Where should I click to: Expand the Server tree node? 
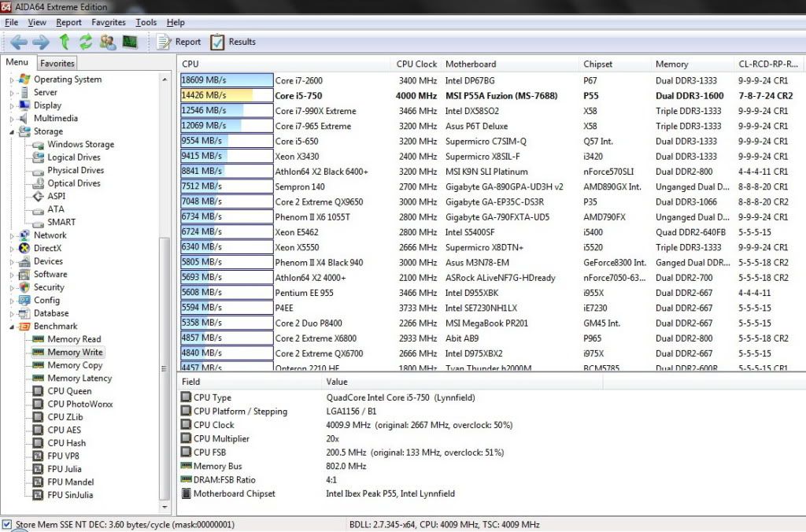(12, 93)
